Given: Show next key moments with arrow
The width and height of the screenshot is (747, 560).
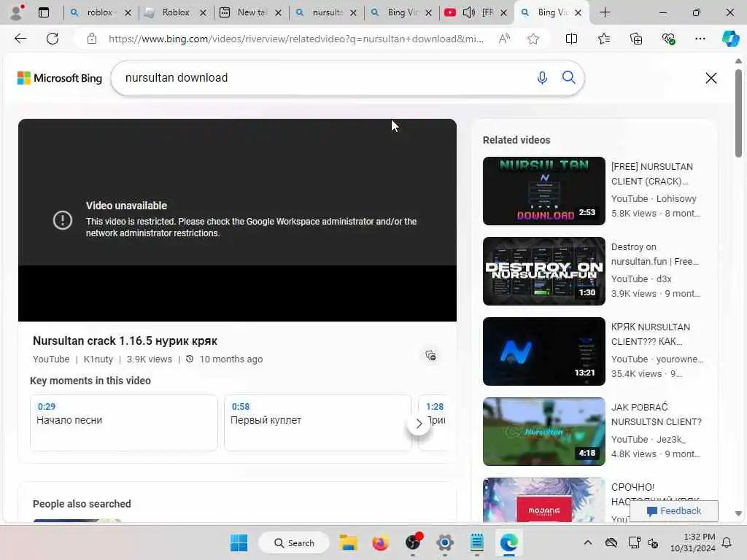Looking at the screenshot, I should coord(419,424).
